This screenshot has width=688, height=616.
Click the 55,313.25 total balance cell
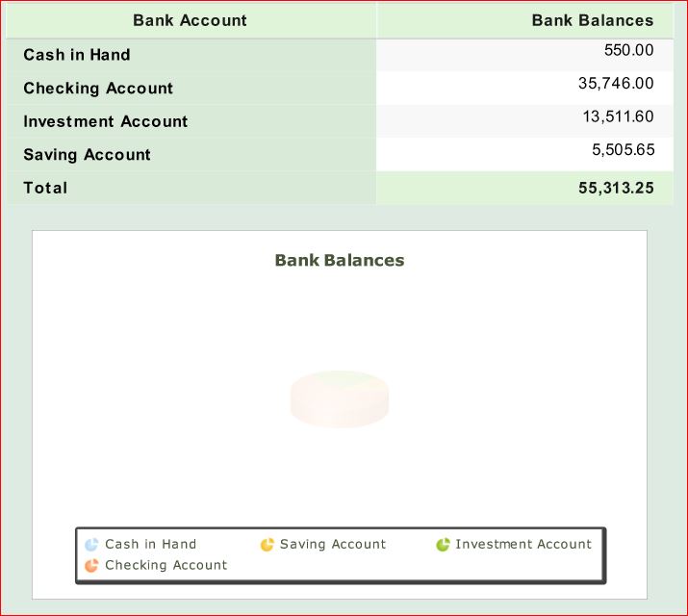[x=615, y=189]
